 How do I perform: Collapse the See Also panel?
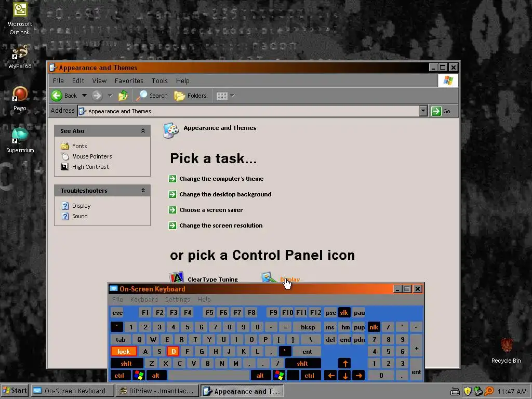(x=143, y=130)
